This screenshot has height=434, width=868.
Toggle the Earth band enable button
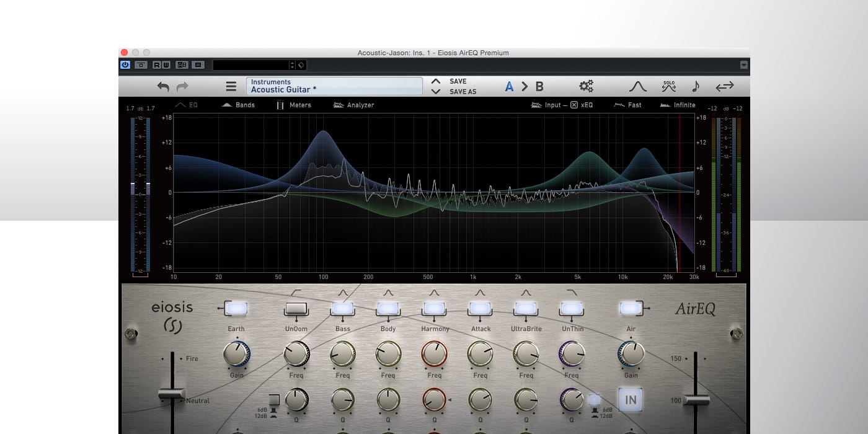(236, 308)
